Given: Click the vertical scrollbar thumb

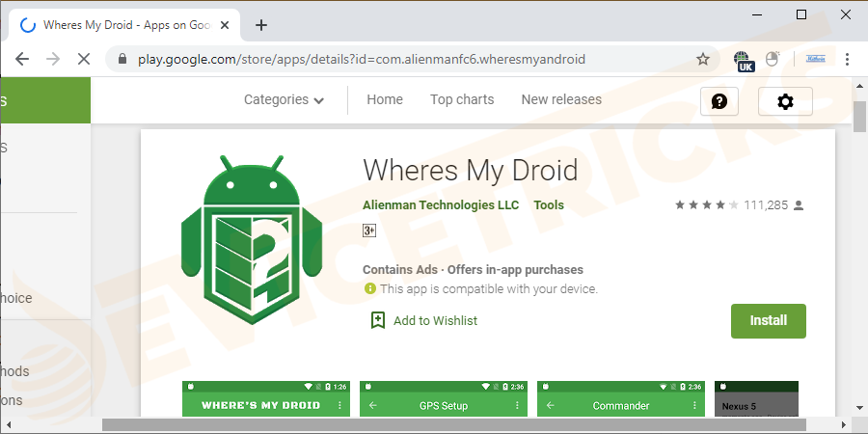Looking at the screenshot, I should (859, 117).
